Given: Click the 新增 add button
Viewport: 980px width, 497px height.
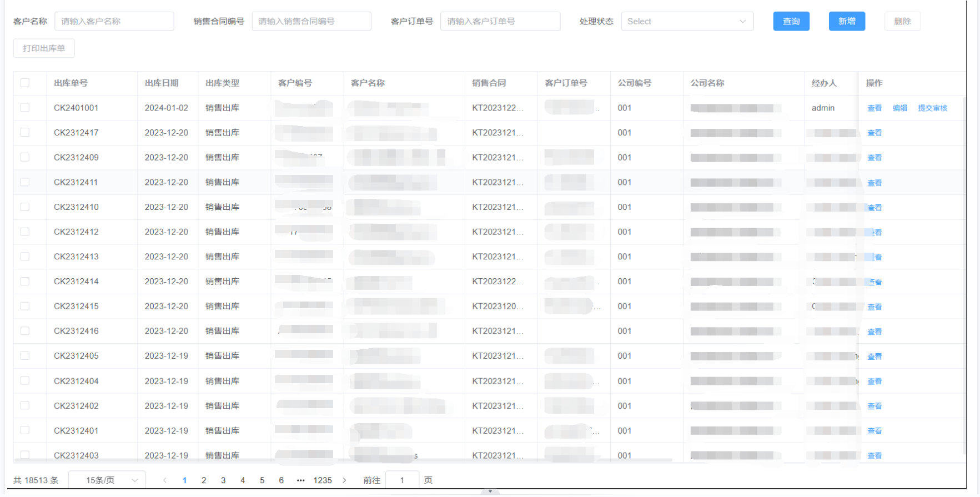Looking at the screenshot, I should [847, 21].
